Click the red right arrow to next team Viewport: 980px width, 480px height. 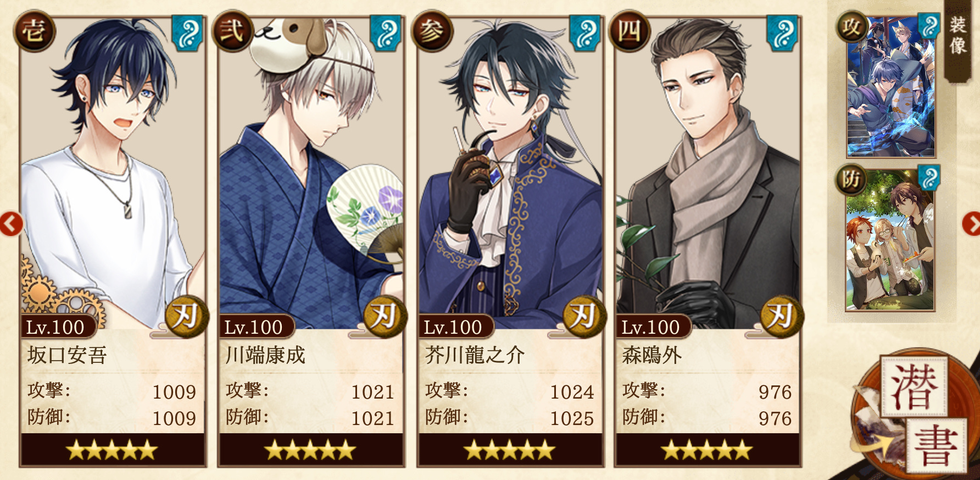click(971, 224)
